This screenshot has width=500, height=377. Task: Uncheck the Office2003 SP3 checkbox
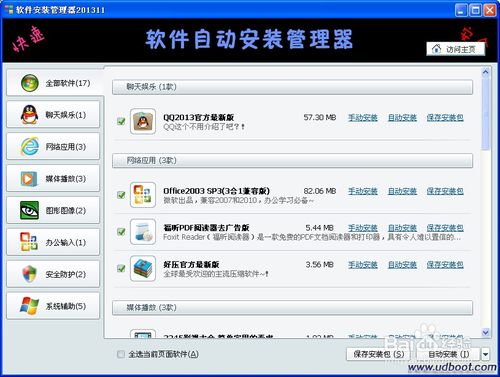point(121,195)
